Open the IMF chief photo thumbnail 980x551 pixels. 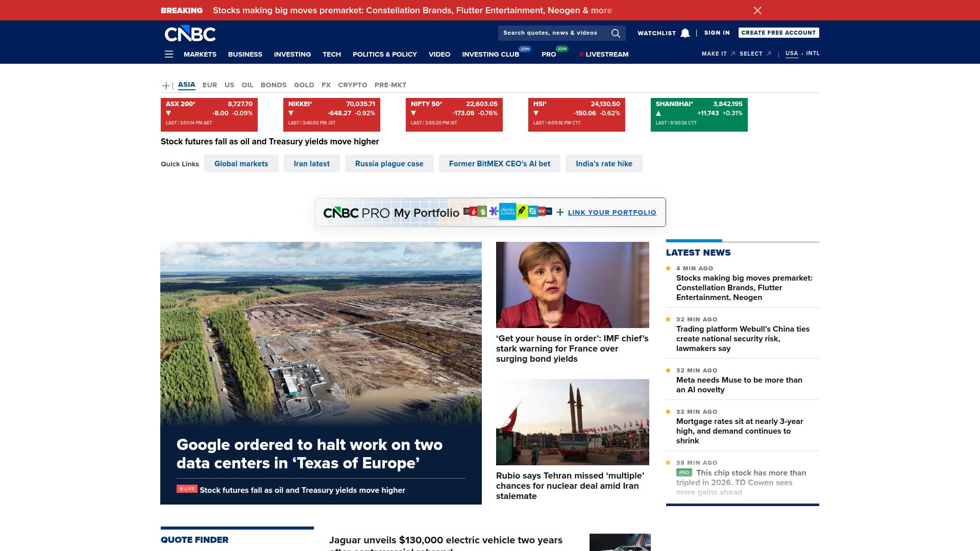pyautogui.click(x=573, y=285)
